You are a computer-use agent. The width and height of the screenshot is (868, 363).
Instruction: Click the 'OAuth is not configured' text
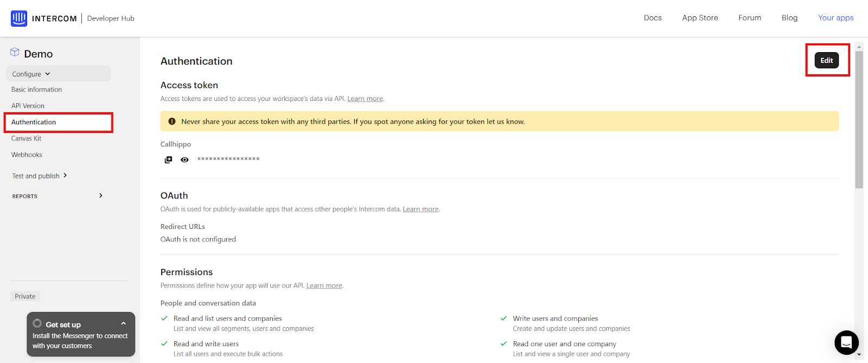coord(198,239)
